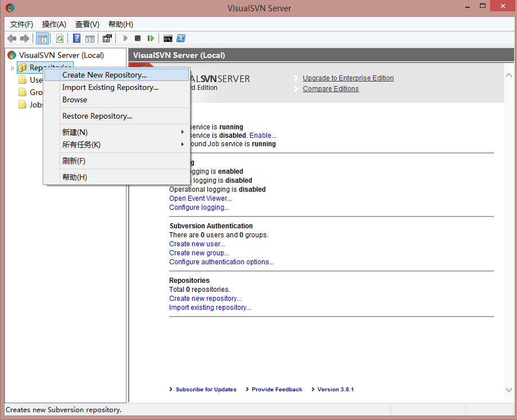The height and width of the screenshot is (420, 517).
Task: Click 'Total 0 repositories.' text
Action: click(x=199, y=290)
